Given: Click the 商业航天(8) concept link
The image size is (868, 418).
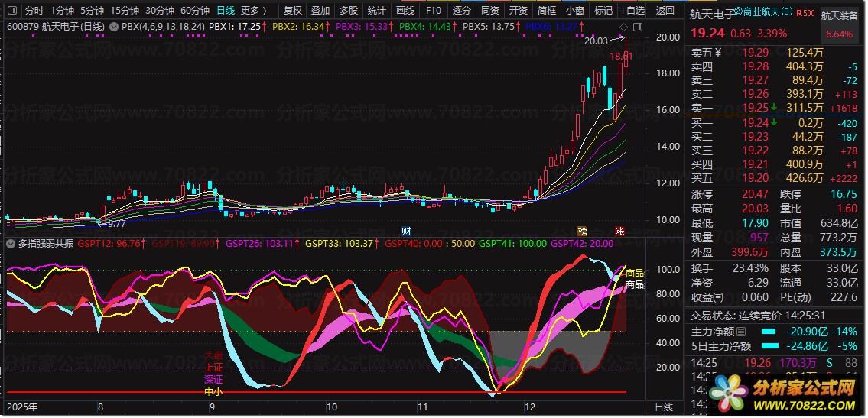Looking at the screenshot, I should tap(766, 13).
